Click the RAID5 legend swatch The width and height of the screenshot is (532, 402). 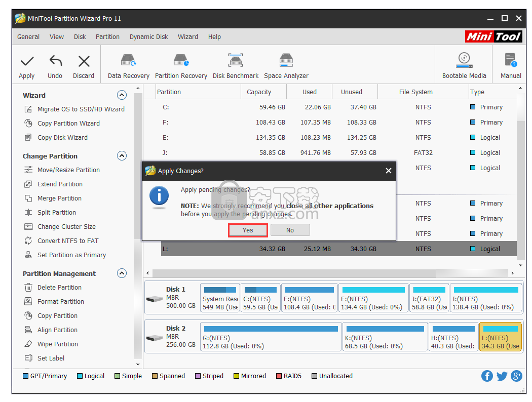(279, 376)
